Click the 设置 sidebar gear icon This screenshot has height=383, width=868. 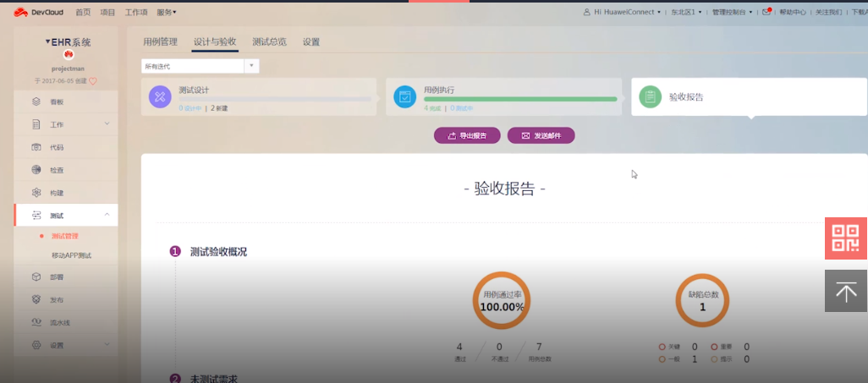pyautogui.click(x=36, y=345)
